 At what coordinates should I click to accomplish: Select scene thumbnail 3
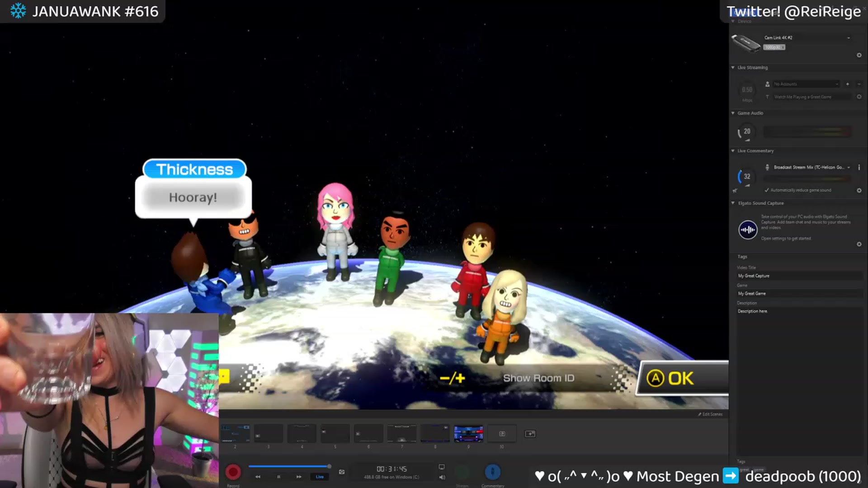[x=269, y=433]
